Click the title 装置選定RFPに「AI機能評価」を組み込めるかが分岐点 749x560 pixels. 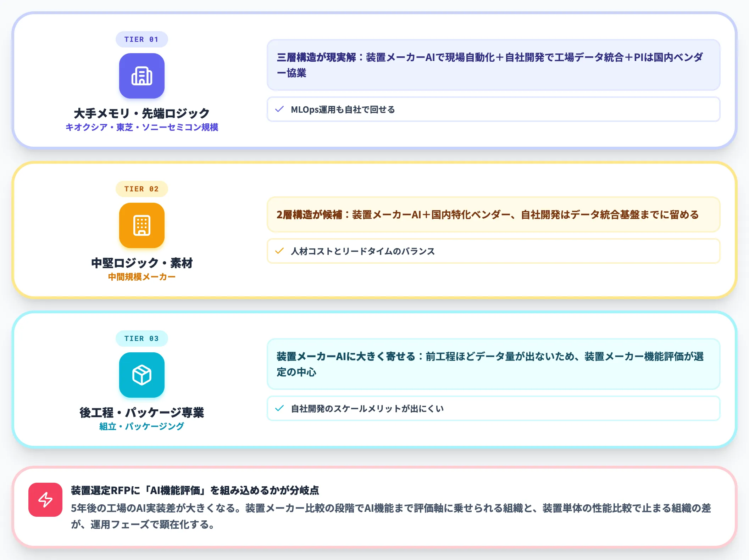point(195,491)
